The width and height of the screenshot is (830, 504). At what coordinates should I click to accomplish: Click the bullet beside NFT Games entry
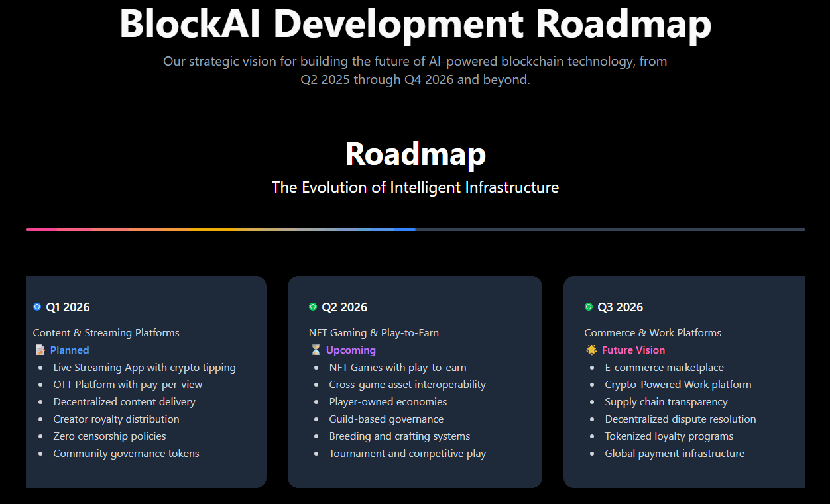[317, 367]
